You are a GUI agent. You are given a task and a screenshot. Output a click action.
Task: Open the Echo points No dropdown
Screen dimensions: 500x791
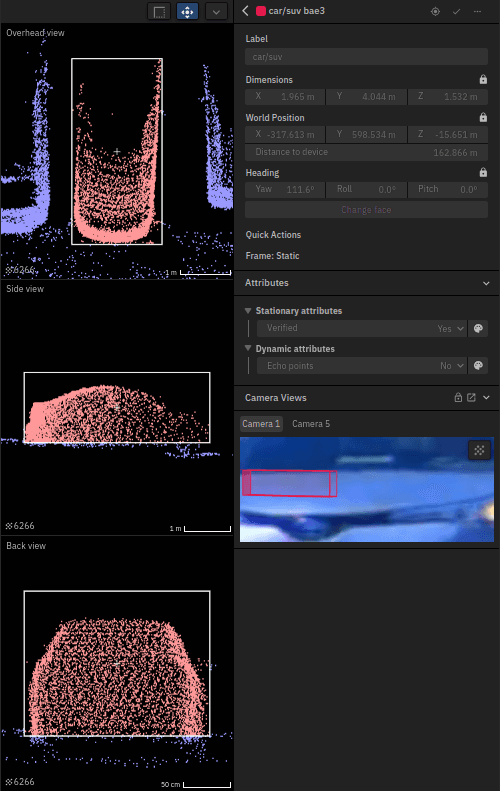361,366
